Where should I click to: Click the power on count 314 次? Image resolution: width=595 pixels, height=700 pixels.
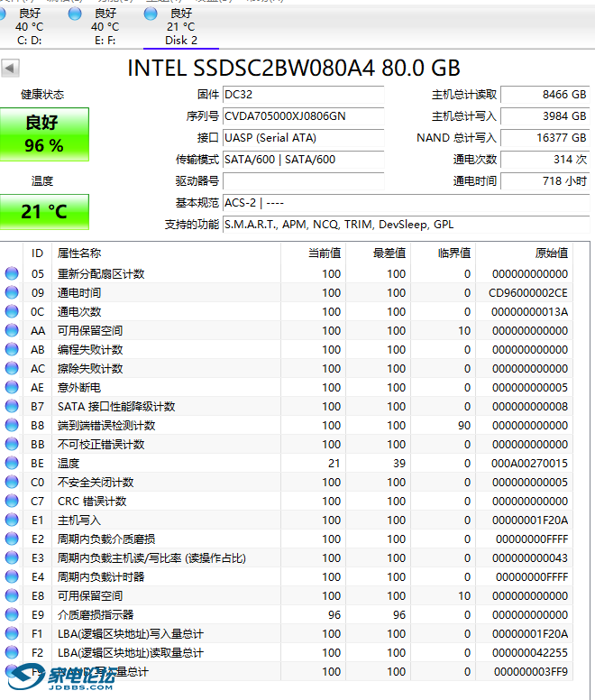(x=545, y=160)
